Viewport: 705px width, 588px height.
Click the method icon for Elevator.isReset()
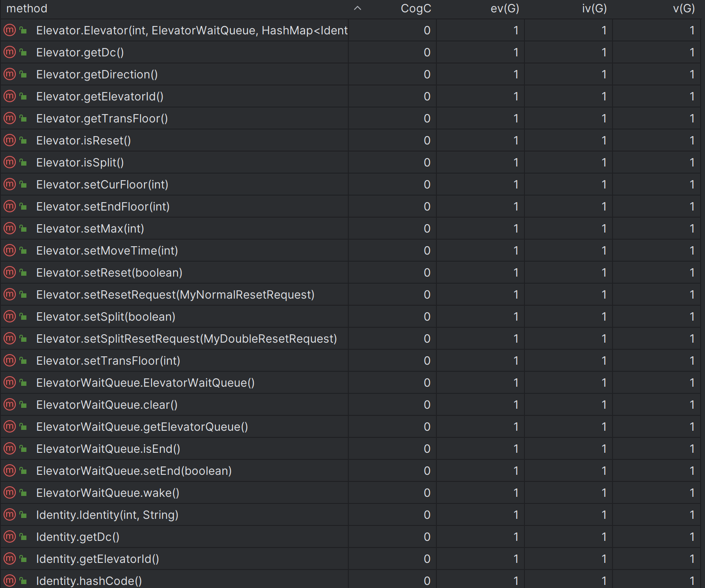[10, 140]
